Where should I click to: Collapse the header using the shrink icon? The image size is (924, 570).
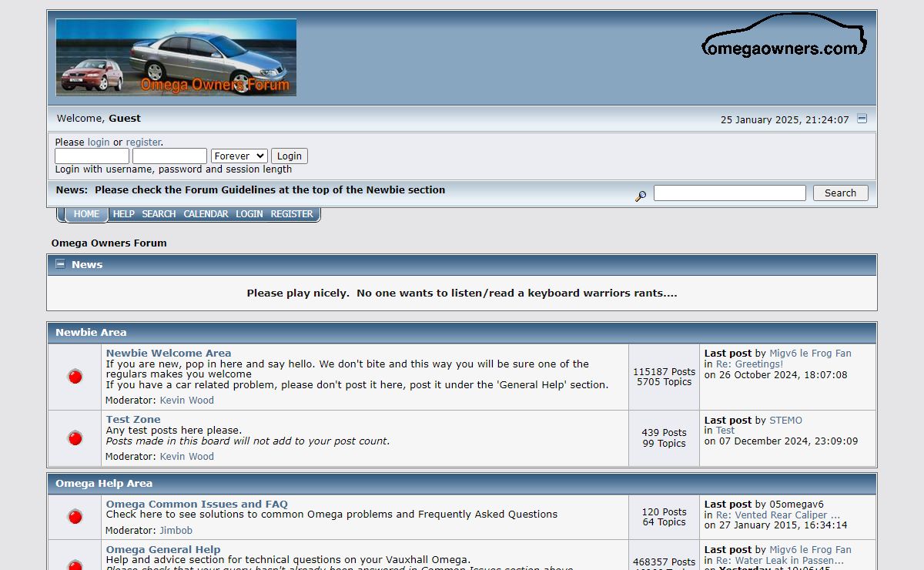(862, 119)
